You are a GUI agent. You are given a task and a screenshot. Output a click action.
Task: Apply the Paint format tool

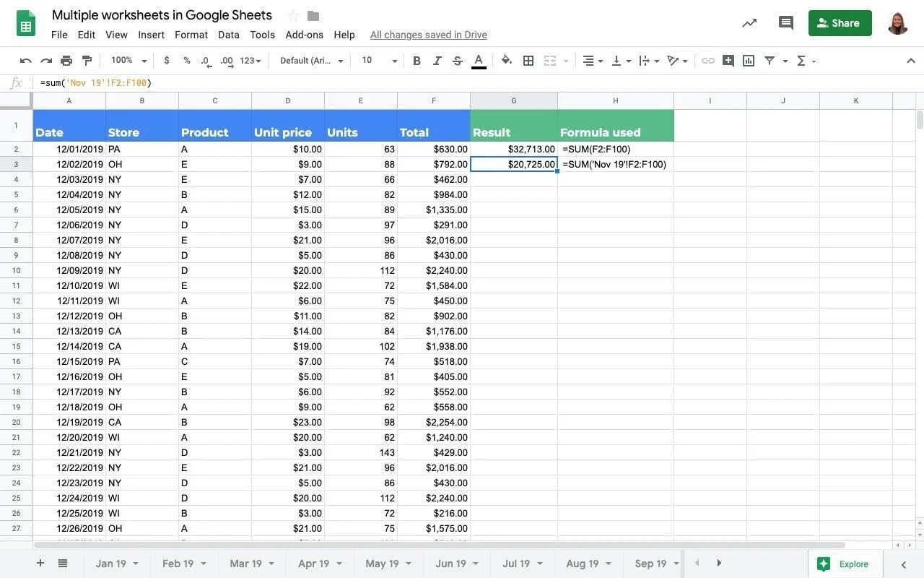coord(87,61)
